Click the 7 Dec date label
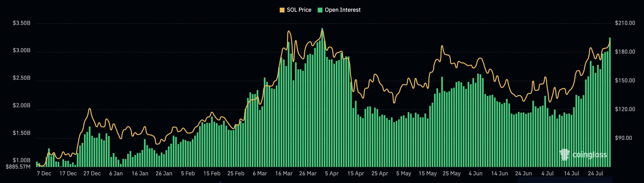644x183 pixels. tap(44, 173)
